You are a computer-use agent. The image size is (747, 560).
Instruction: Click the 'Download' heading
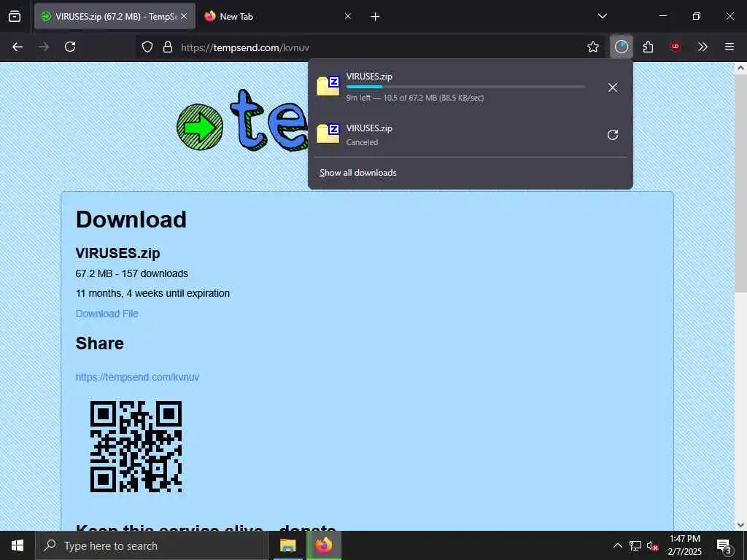(131, 219)
